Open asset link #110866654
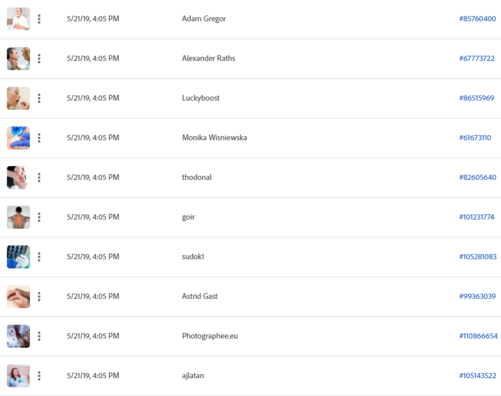The width and height of the screenshot is (501, 396). 478,336
